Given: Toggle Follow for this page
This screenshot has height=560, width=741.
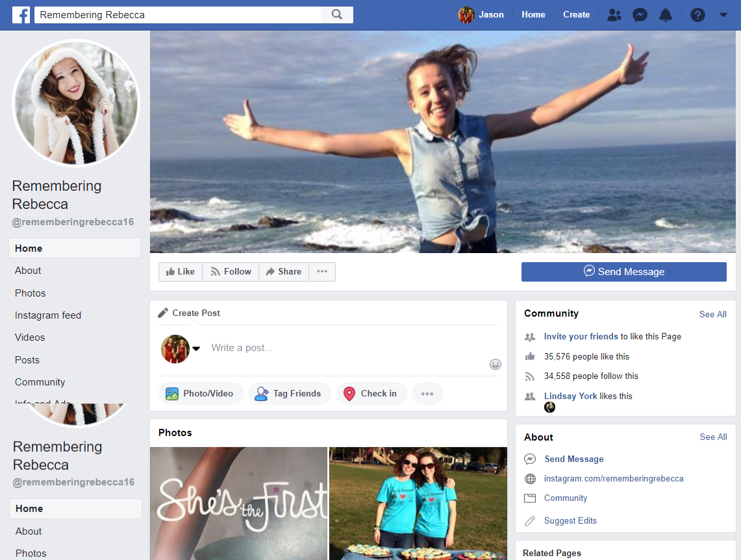Looking at the screenshot, I should pyautogui.click(x=231, y=272).
